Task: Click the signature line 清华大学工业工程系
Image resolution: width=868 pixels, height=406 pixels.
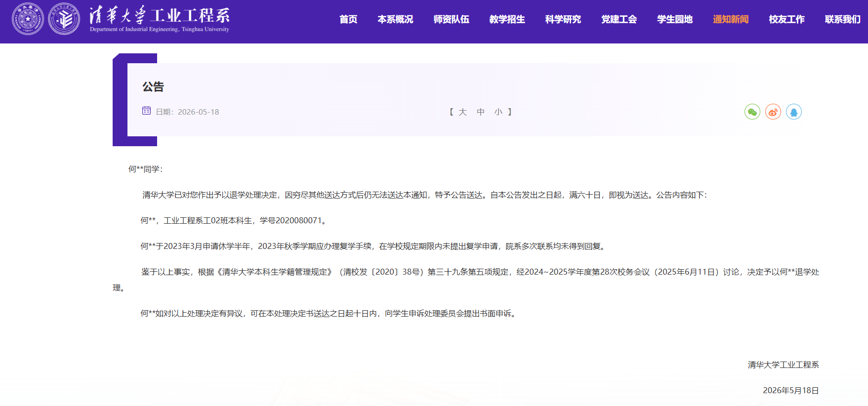Action: point(784,365)
